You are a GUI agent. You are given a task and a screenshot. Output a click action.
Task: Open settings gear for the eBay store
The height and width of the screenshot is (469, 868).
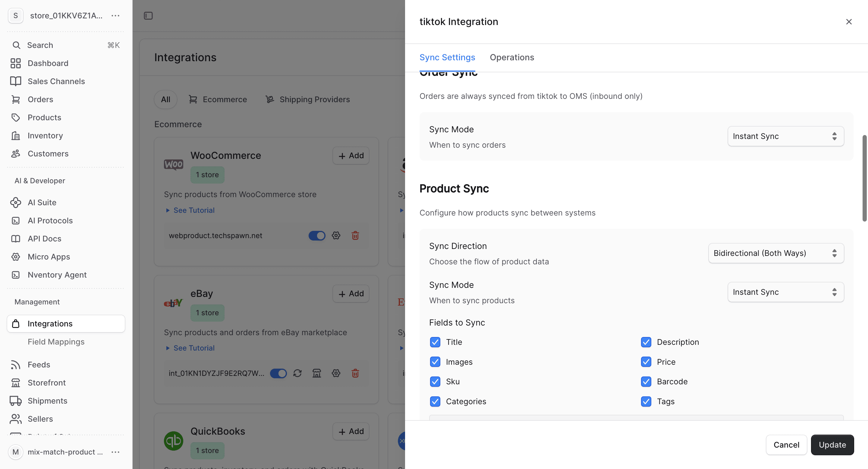336,373
